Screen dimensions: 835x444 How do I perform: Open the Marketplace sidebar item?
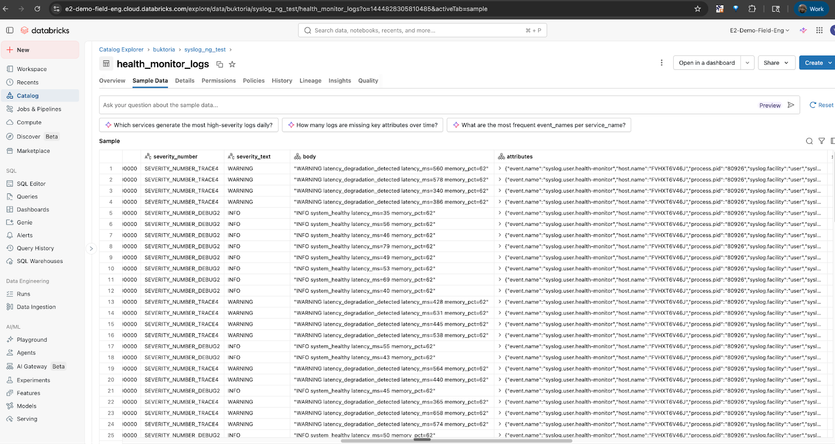pyautogui.click(x=34, y=151)
